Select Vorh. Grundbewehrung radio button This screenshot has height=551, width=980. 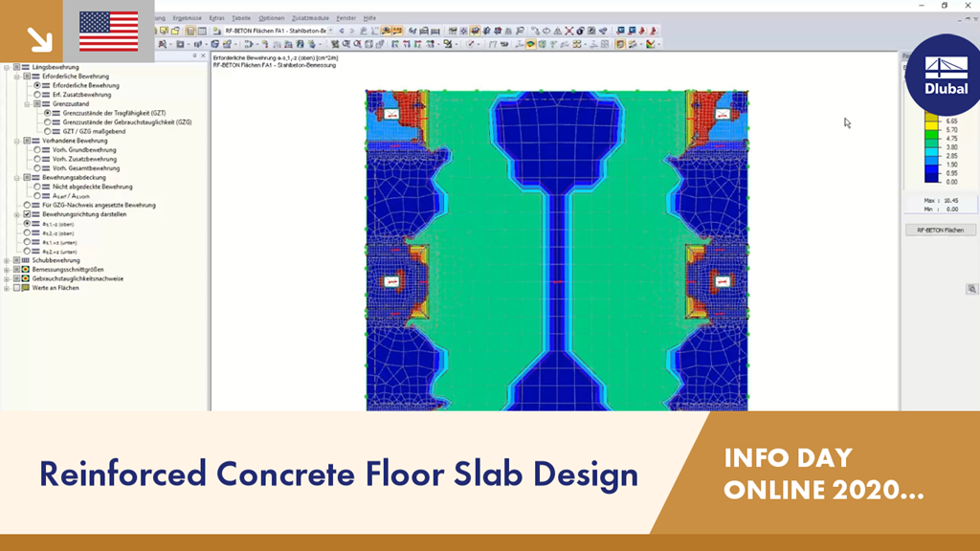(37, 150)
